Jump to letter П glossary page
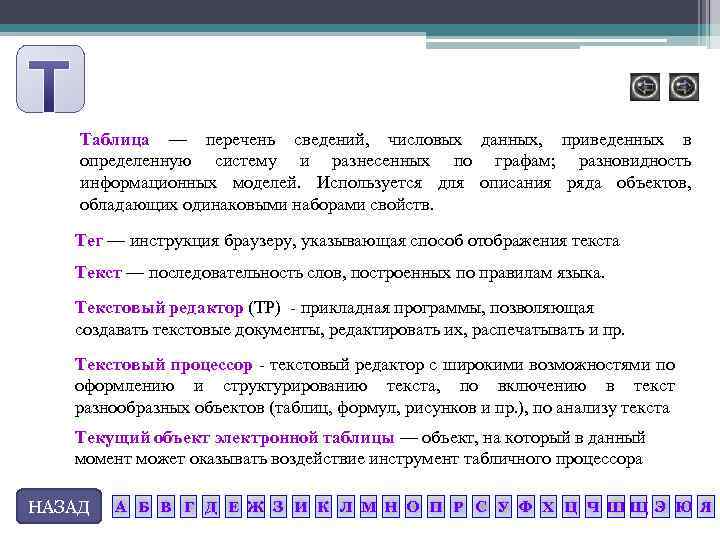Screen dimensions: 720x540 coord(436,506)
